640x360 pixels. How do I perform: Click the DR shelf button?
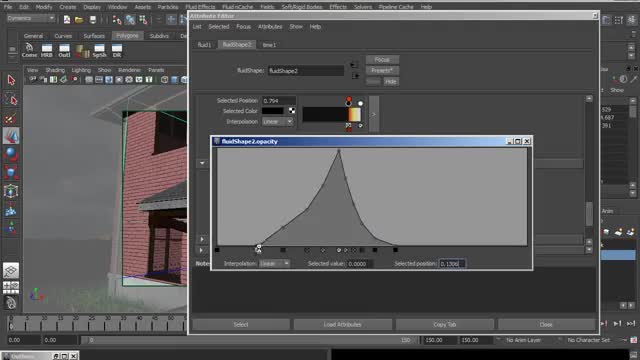(x=117, y=51)
